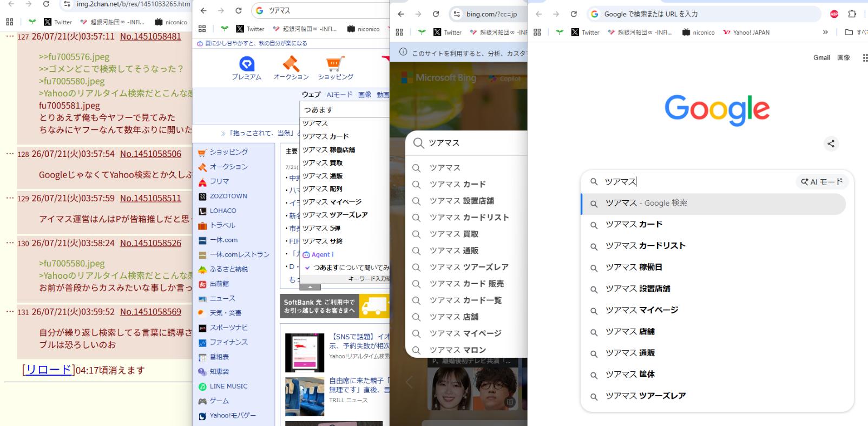Screen dimensions: 868x426
Task: Click the info icon in Bing cookie banner
Action: coord(403,53)
